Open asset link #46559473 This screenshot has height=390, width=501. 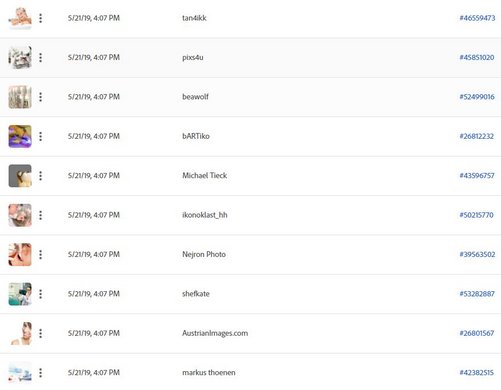477,18
